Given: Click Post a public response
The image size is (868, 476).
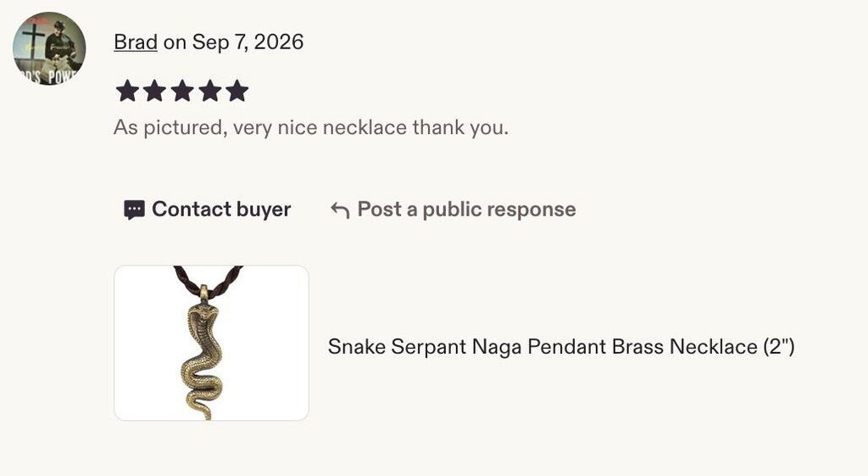Looking at the screenshot, I should [453, 210].
